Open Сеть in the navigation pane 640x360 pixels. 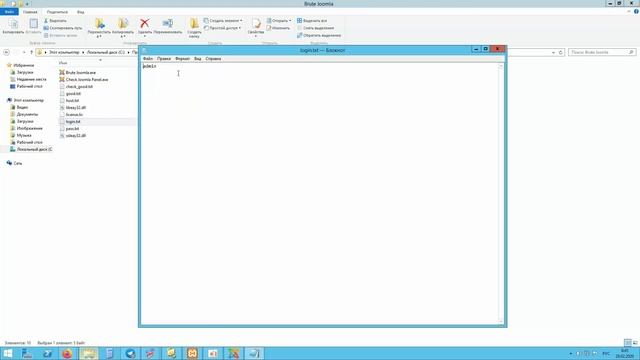[14, 163]
